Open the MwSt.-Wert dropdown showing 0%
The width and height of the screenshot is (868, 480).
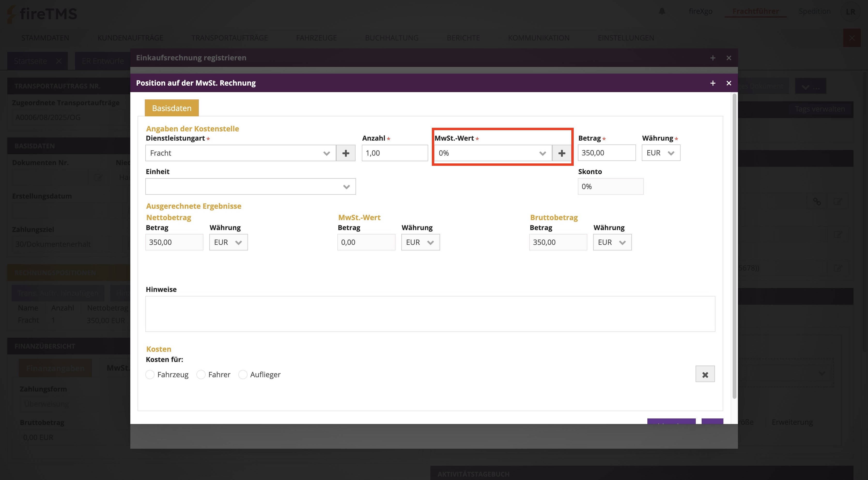pyautogui.click(x=493, y=153)
